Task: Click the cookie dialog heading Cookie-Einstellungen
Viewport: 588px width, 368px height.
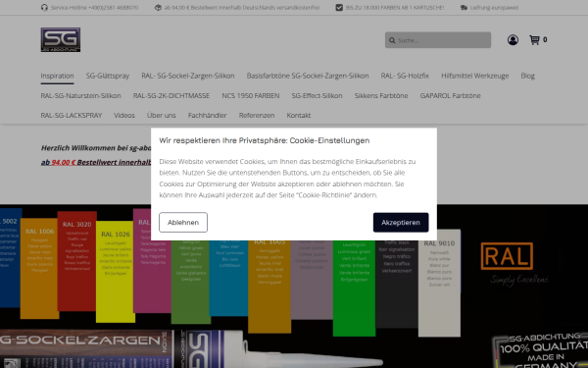Action: click(265, 140)
